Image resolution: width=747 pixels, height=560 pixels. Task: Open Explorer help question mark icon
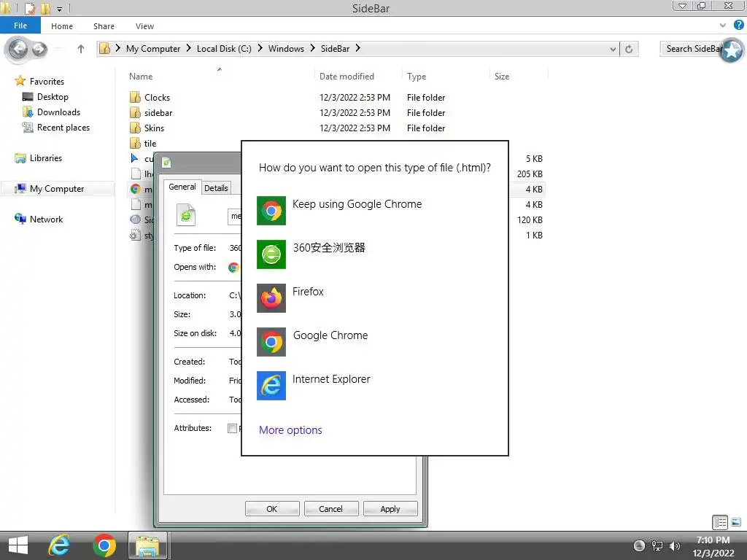(738, 26)
